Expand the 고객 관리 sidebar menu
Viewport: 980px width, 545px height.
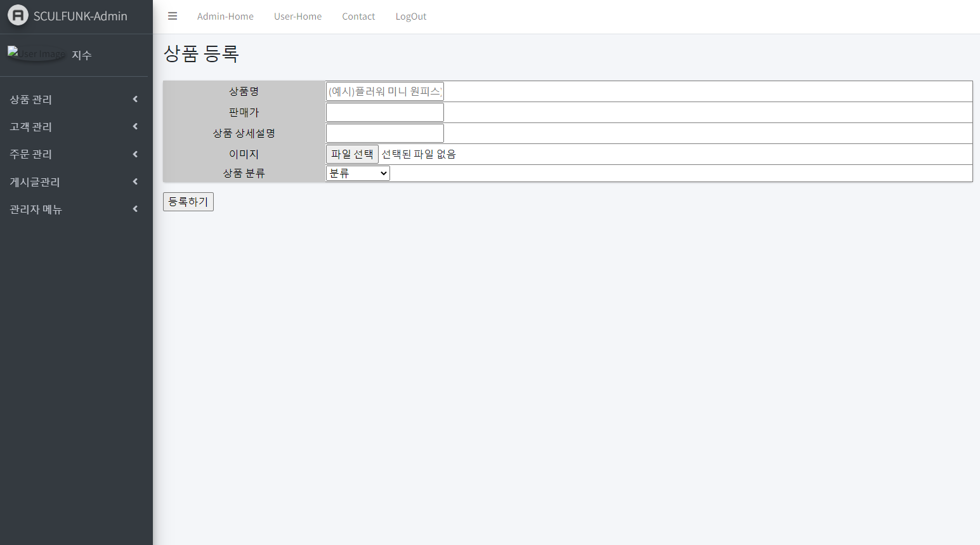[x=74, y=127]
